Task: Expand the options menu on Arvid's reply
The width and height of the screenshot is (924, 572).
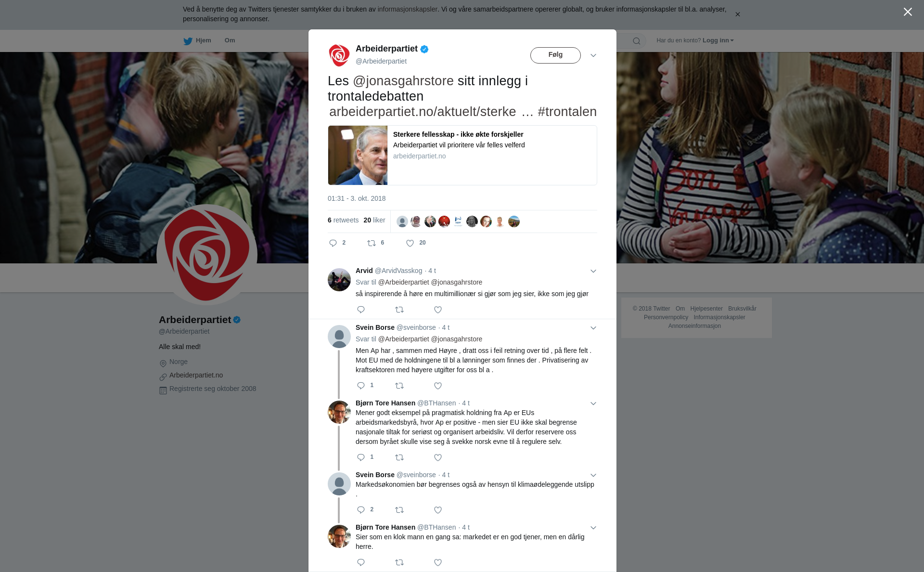Action: (x=593, y=271)
